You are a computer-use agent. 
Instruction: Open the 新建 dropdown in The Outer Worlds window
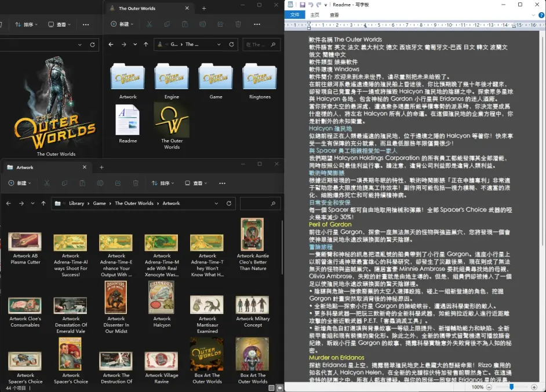[x=122, y=24]
